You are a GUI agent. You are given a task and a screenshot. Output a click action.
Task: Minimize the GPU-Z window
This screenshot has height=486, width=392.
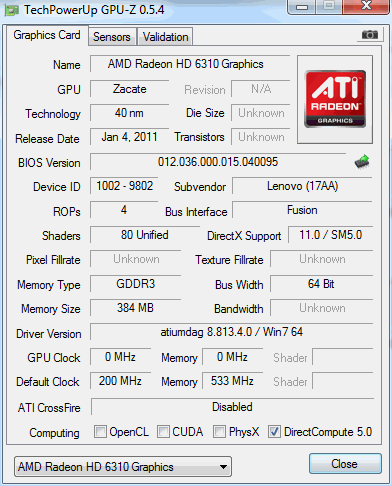click(302, 7)
